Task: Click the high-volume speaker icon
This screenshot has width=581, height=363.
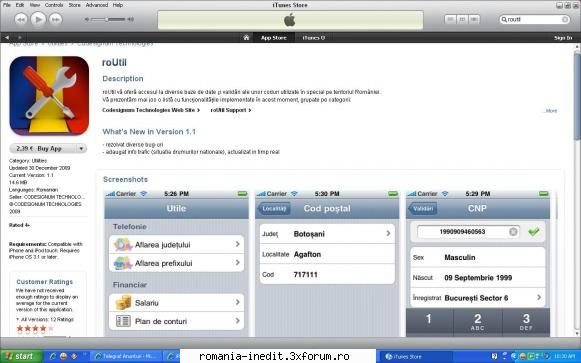Action: point(130,19)
